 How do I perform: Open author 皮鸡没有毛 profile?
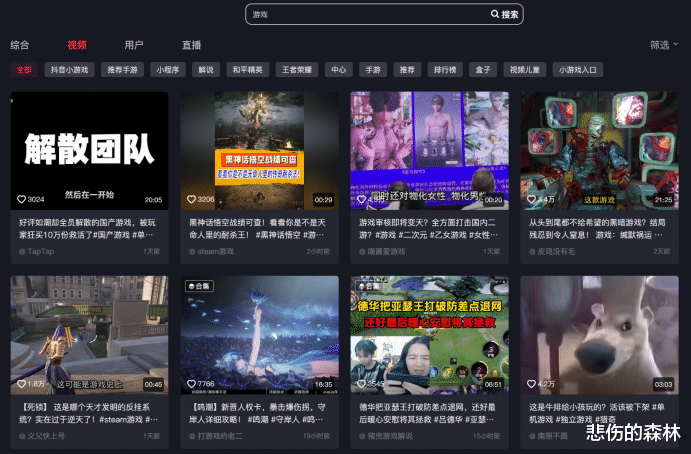(x=552, y=251)
